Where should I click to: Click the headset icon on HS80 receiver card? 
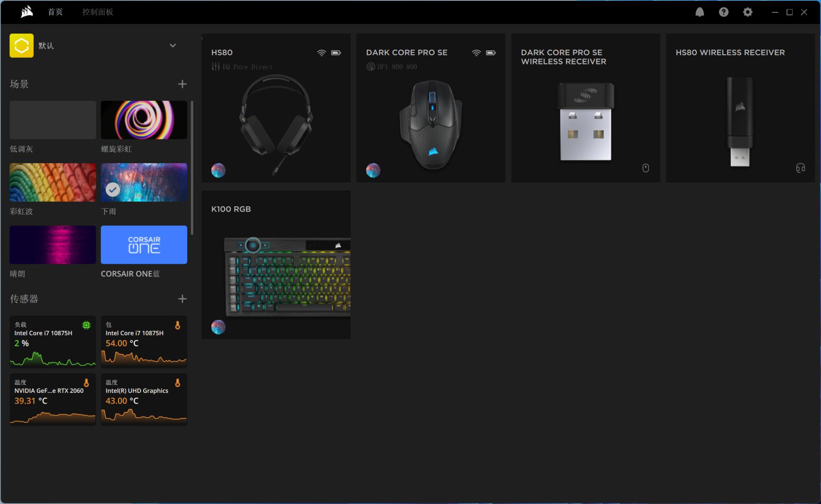pos(800,168)
